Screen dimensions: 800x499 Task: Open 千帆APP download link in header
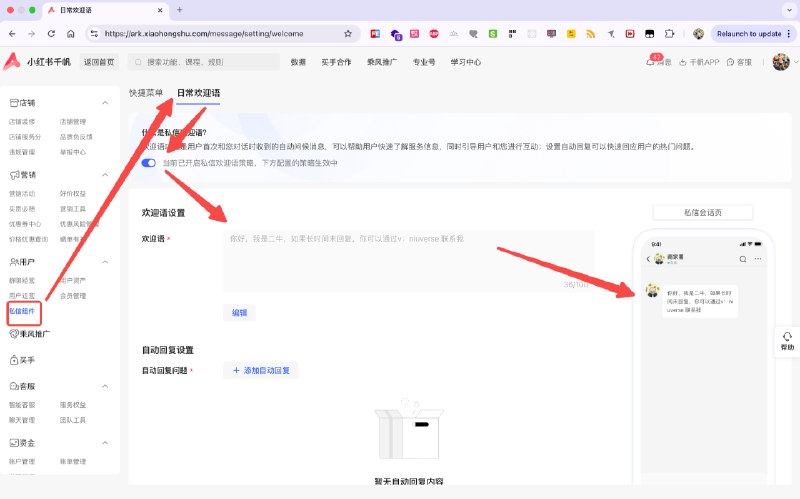pyautogui.click(x=699, y=62)
